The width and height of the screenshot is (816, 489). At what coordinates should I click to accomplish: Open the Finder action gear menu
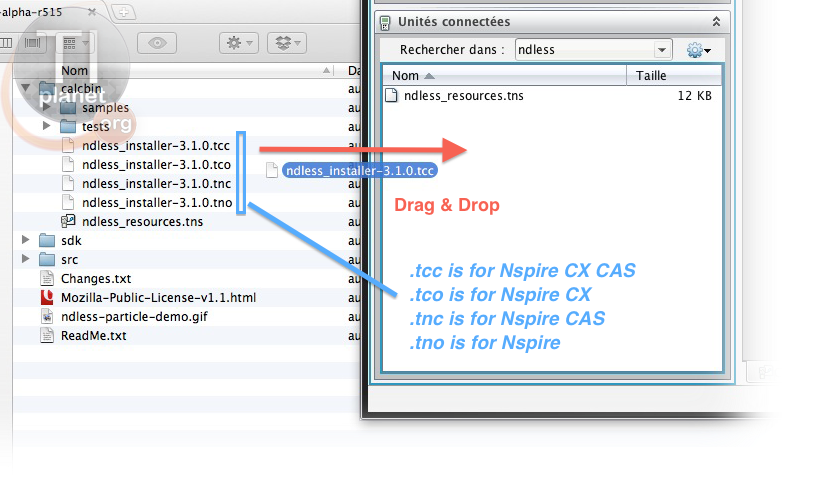coord(239,43)
